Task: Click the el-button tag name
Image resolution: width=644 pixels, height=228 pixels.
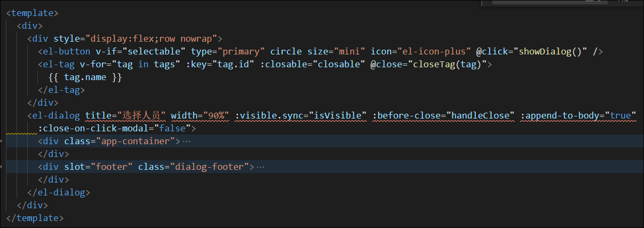Action: [64, 52]
